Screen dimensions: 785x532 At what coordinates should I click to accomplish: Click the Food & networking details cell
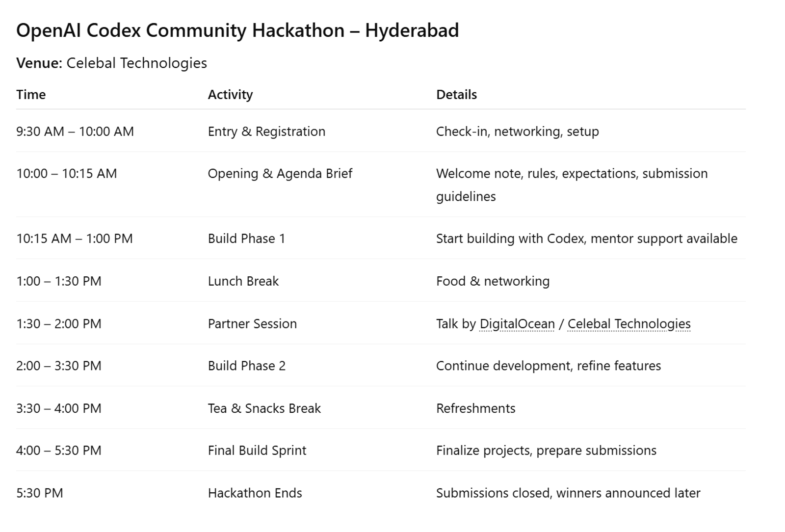coord(493,281)
